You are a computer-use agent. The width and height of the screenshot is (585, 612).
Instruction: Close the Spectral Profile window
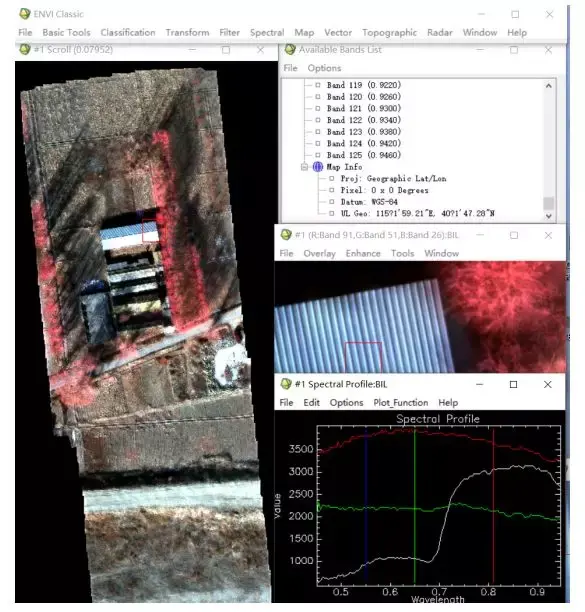[x=548, y=384]
